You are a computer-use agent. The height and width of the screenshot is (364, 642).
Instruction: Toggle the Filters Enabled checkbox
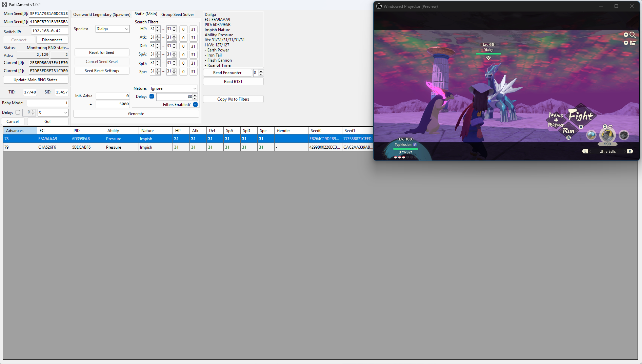click(195, 105)
